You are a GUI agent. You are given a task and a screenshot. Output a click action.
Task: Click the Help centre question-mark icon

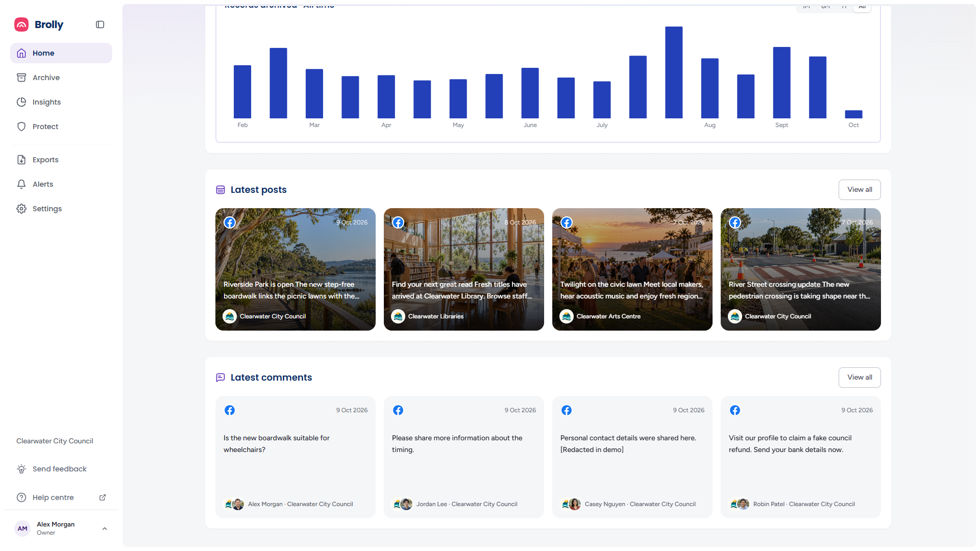[21, 497]
